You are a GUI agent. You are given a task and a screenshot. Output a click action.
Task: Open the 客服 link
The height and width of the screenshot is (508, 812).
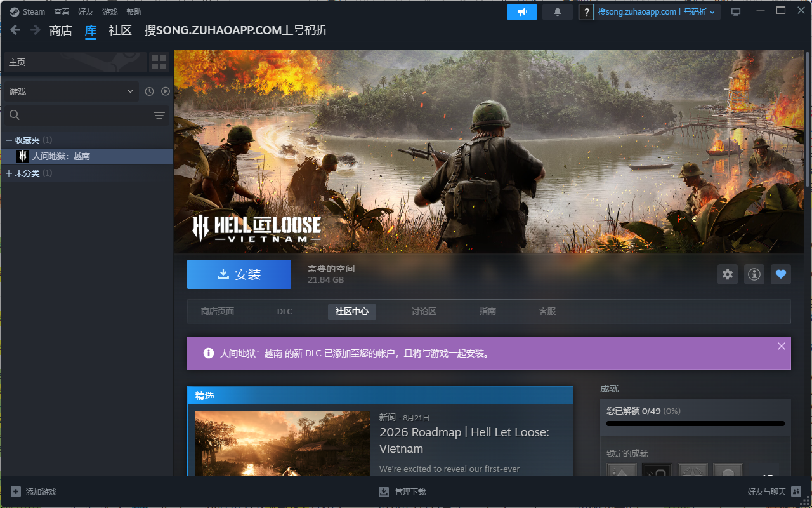[547, 312]
